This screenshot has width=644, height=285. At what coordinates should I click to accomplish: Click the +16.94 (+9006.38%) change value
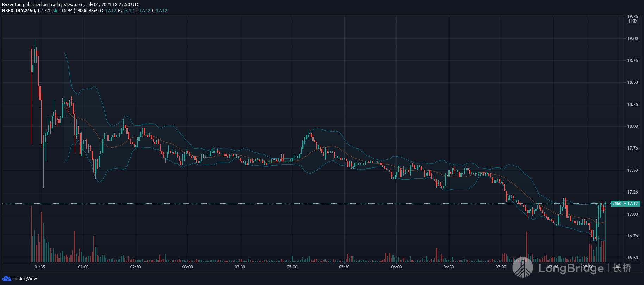pos(79,11)
